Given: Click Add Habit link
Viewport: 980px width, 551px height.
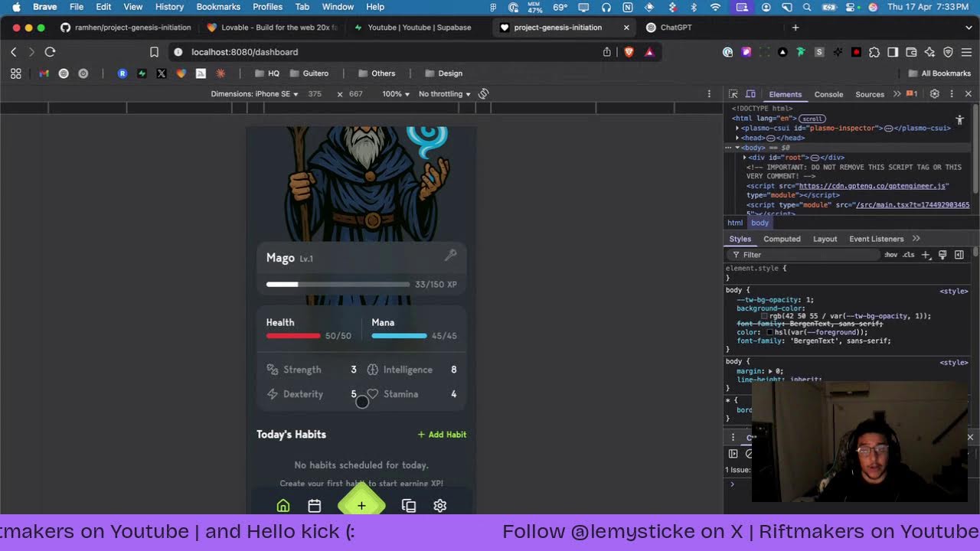Looking at the screenshot, I should (442, 435).
